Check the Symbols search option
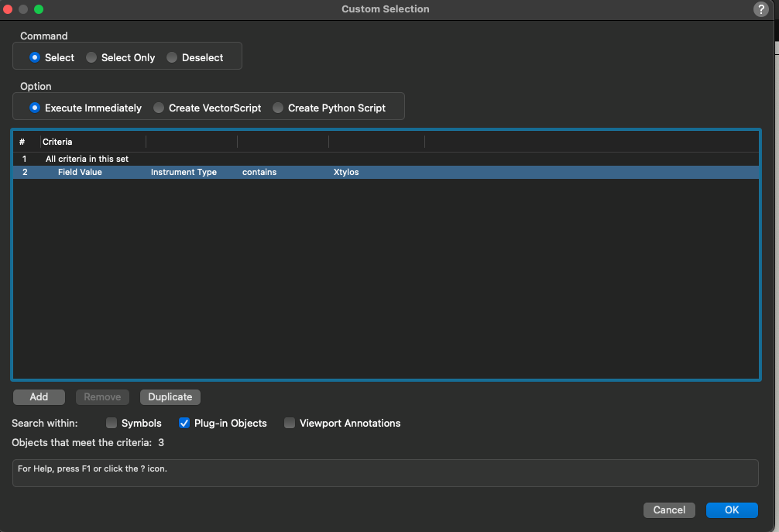779x532 pixels. point(112,423)
